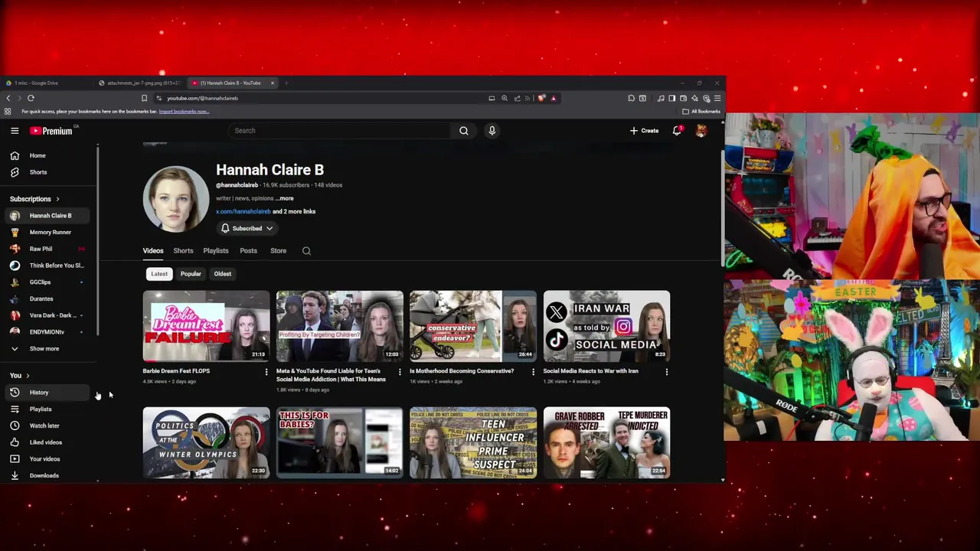This screenshot has height=551, width=980.
Task: Click the channel profile picture
Action: pos(176,199)
